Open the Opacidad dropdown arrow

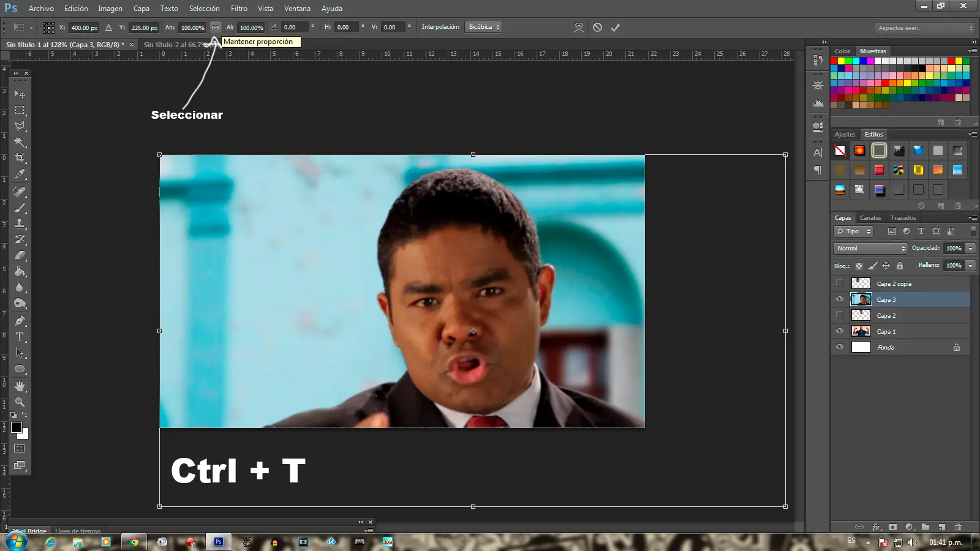point(970,249)
